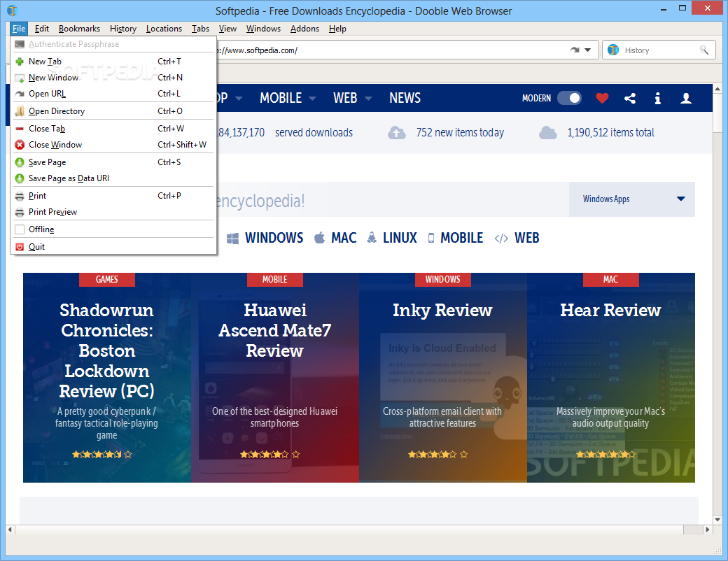Click the New Window icon in File menu

tap(20, 78)
